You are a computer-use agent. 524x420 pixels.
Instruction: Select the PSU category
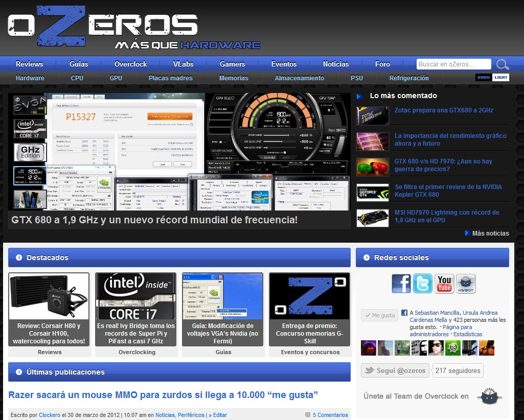pos(356,78)
